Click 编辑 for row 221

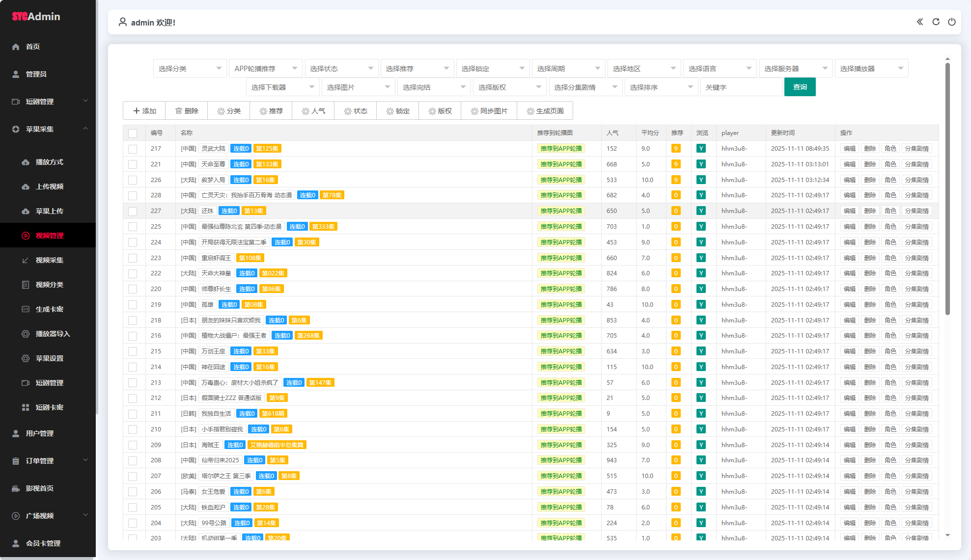tap(849, 164)
